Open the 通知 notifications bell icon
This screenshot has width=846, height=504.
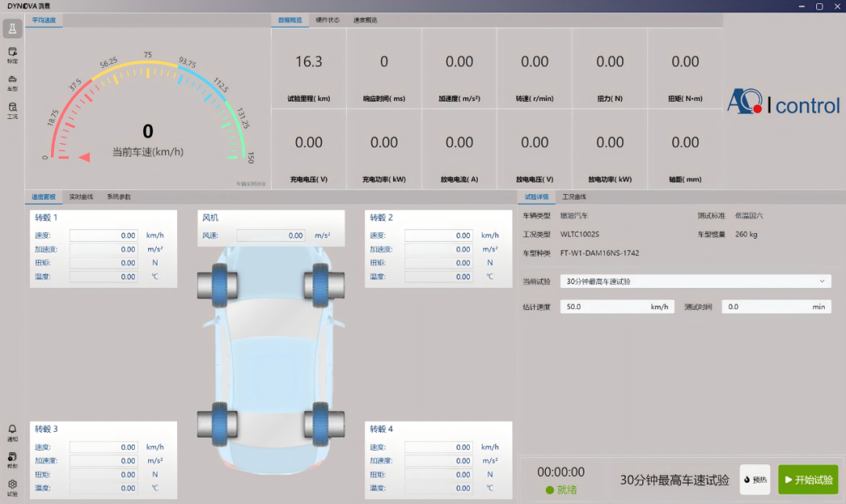[x=12, y=433]
